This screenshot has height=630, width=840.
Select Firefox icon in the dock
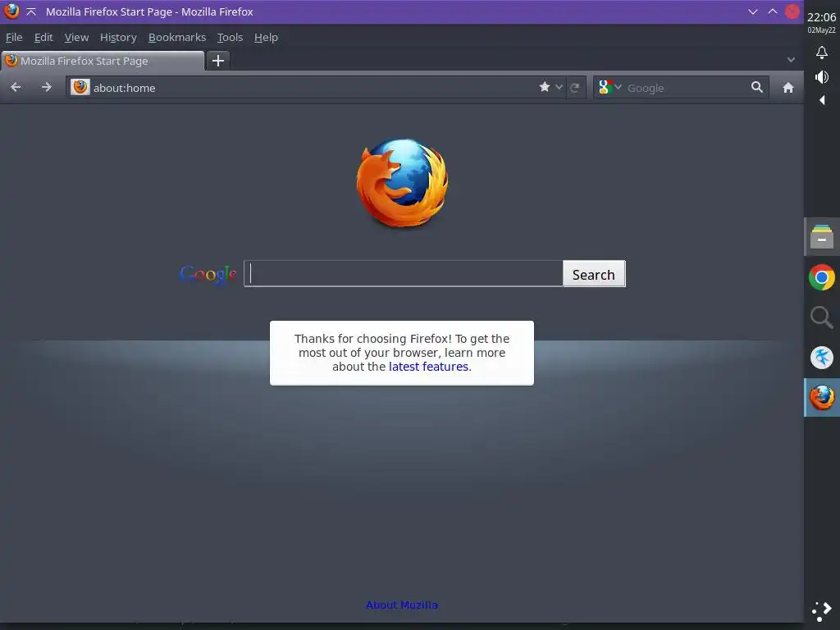[821, 398]
